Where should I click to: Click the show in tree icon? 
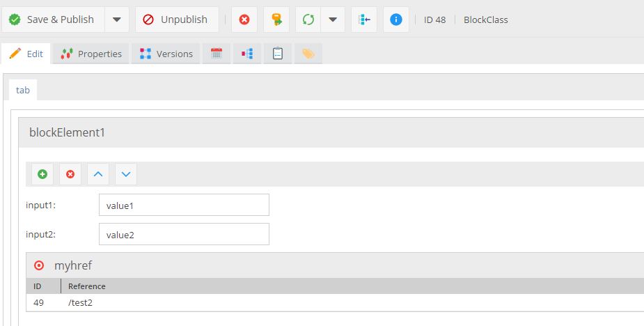(363, 20)
